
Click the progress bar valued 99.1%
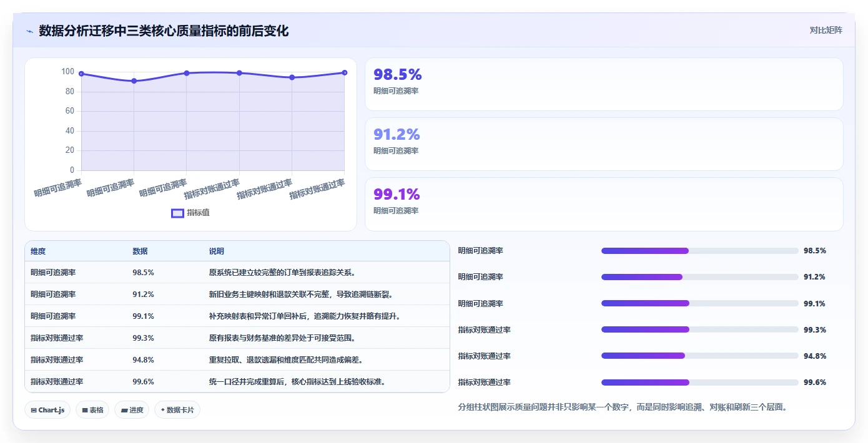(x=699, y=303)
